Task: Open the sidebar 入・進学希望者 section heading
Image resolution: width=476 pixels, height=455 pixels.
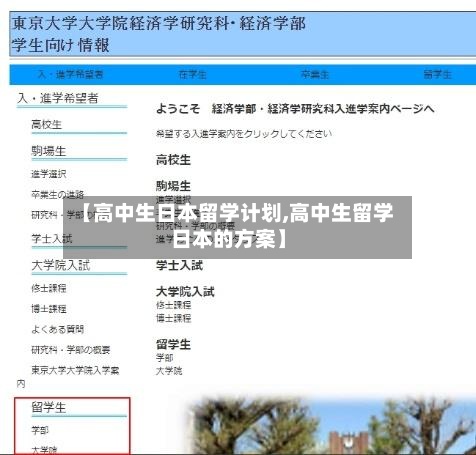Action: [x=58, y=98]
